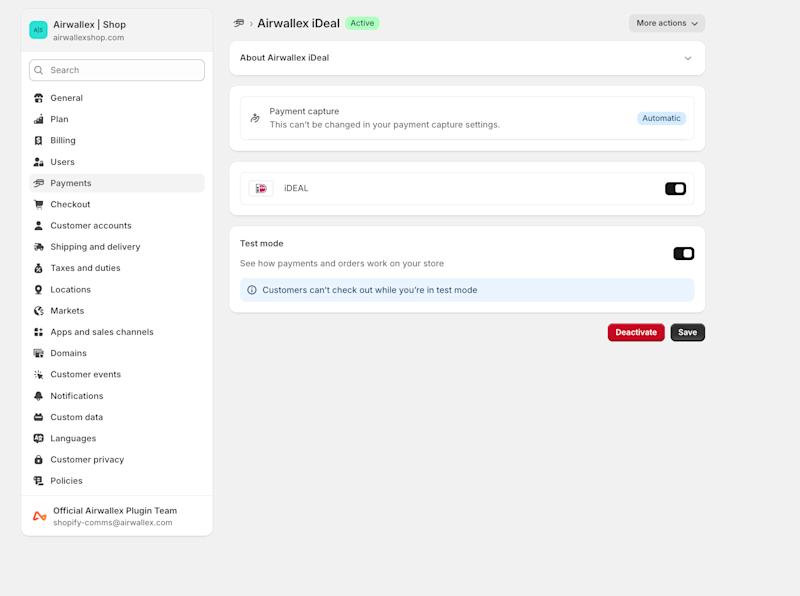The height and width of the screenshot is (596, 800).
Task: Toggle the Test mode switch
Action: click(684, 254)
